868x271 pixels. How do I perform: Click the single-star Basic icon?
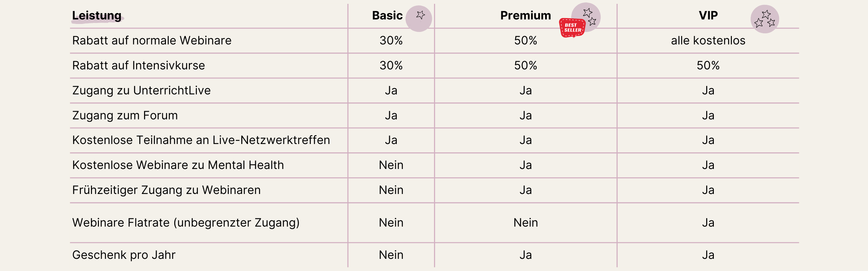(x=419, y=19)
